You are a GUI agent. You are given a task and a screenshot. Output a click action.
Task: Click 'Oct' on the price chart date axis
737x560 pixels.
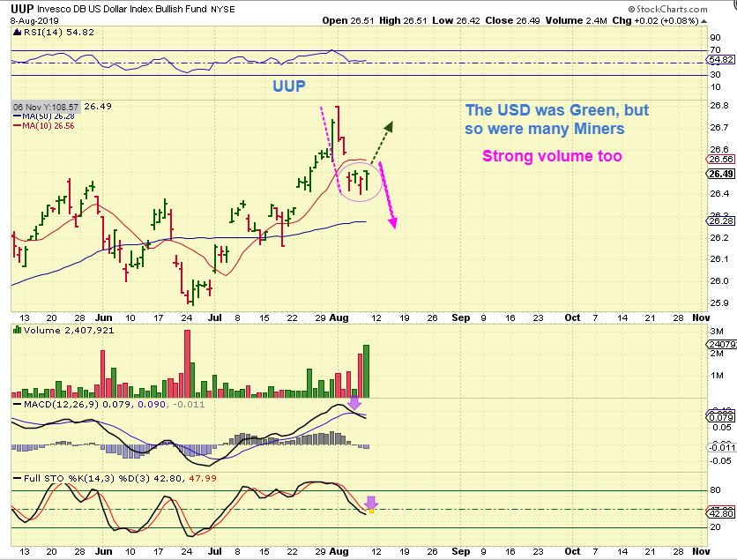click(572, 317)
